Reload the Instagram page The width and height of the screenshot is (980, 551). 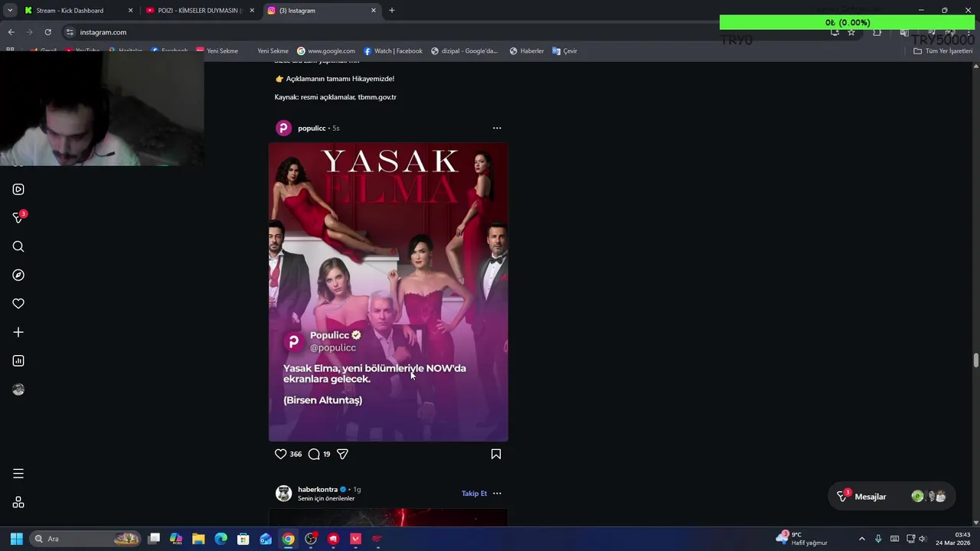[x=47, y=32]
